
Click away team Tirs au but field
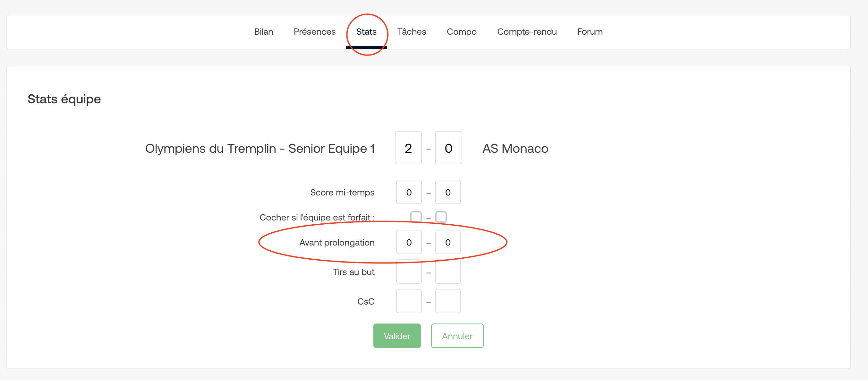(448, 272)
